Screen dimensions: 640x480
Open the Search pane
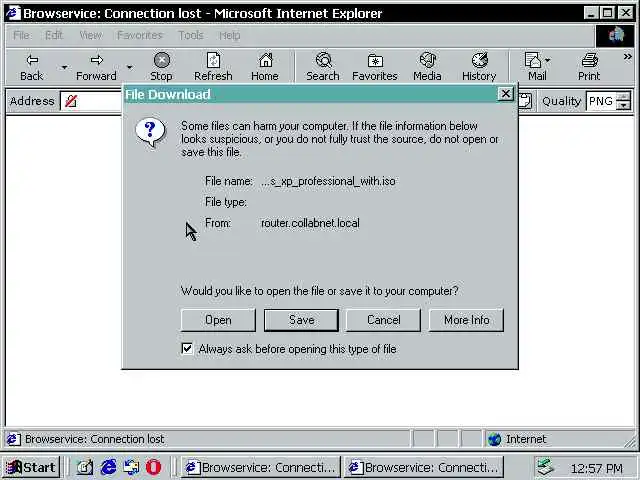tap(323, 67)
